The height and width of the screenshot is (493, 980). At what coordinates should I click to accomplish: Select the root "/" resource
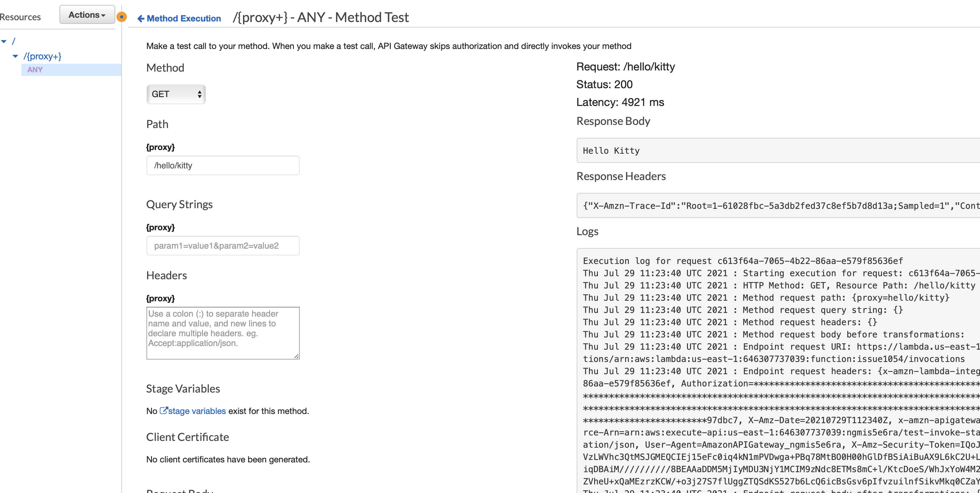[14, 41]
